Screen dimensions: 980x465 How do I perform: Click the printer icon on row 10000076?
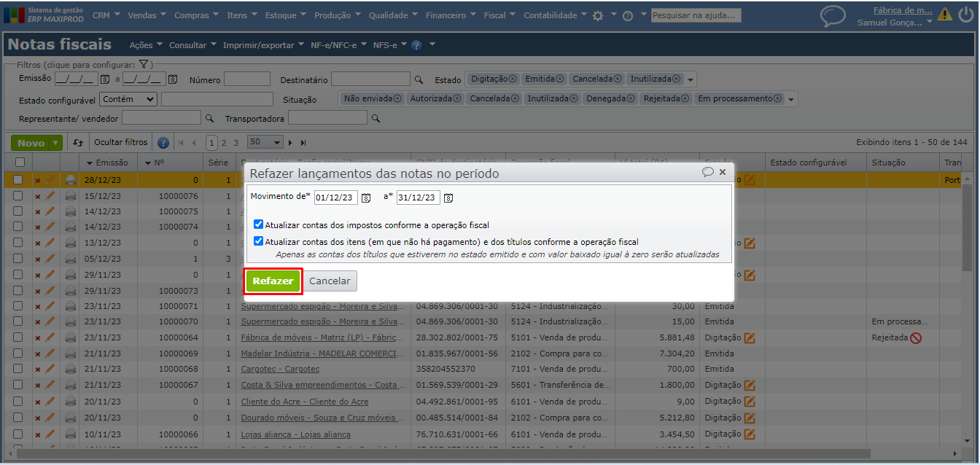point(70,196)
